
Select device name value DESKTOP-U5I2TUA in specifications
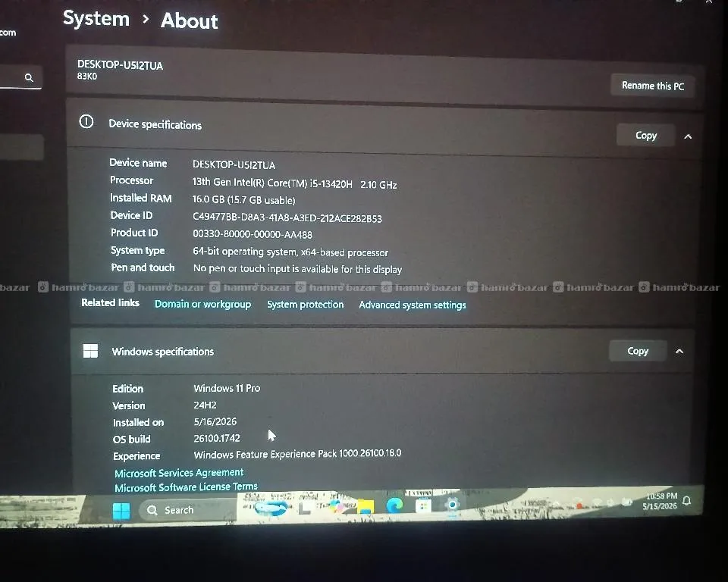[234, 164]
